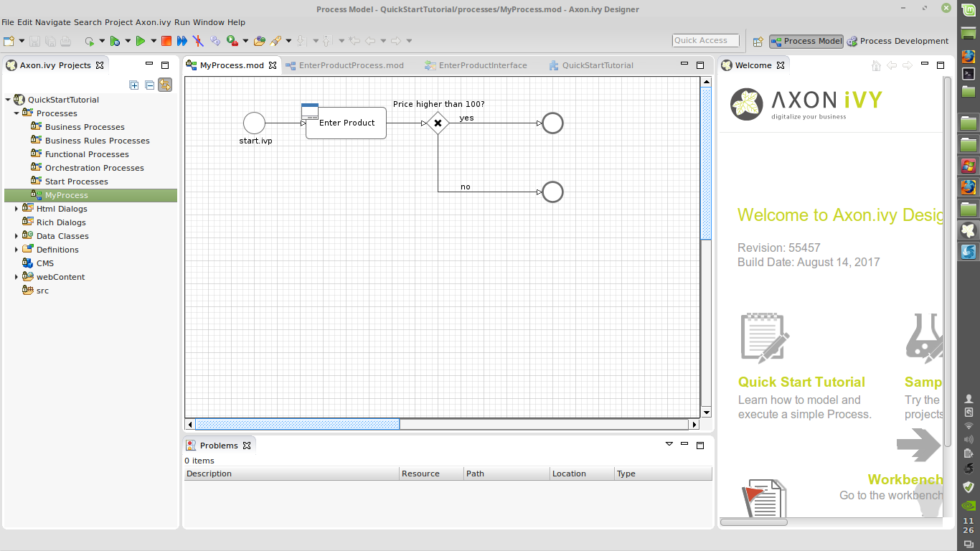This screenshot has width=980, height=551.
Task: Click the Open Perspective icon
Action: 758,41
